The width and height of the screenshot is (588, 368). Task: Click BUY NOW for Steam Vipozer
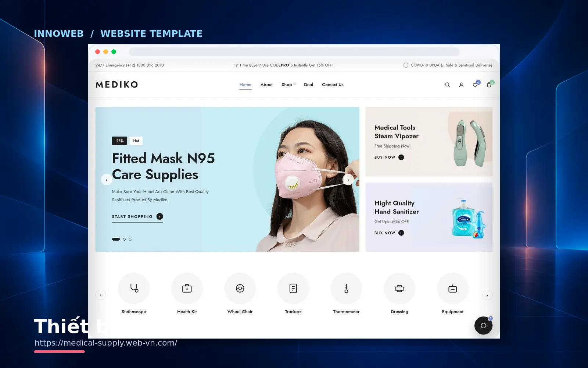tap(389, 157)
